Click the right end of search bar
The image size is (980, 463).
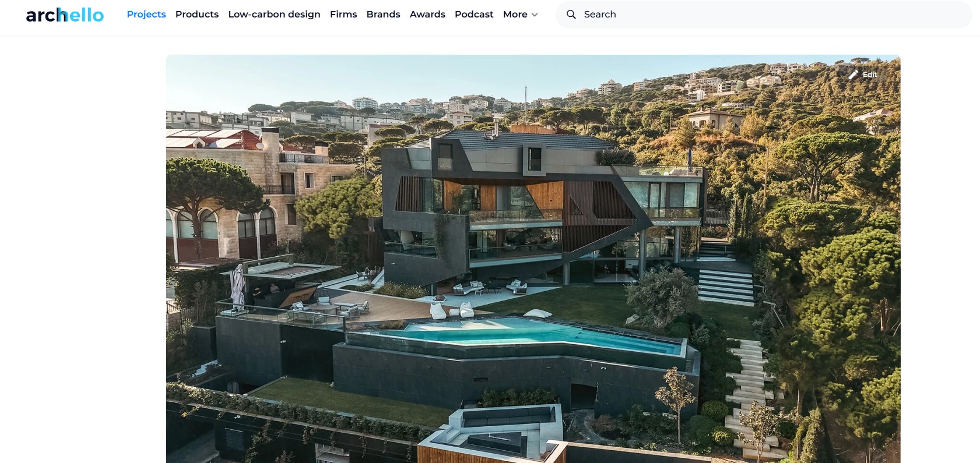pos(956,15)
